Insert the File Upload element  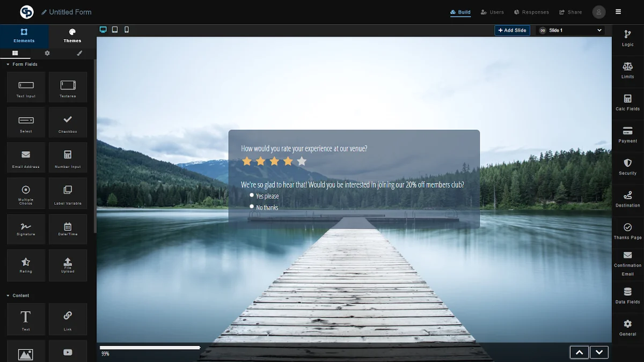(x=68, y=264)
